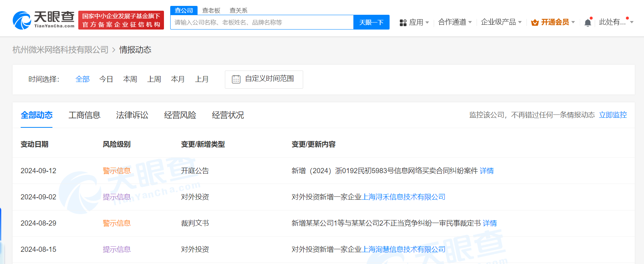
Task: Click the calendar icon for custom range
Action: (236, 79)
